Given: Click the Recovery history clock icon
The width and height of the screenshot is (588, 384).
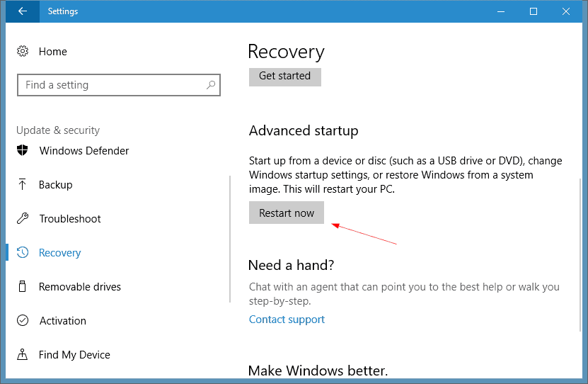Looking at the screenshot, I should pyautogui.click(x=23, y=253).
